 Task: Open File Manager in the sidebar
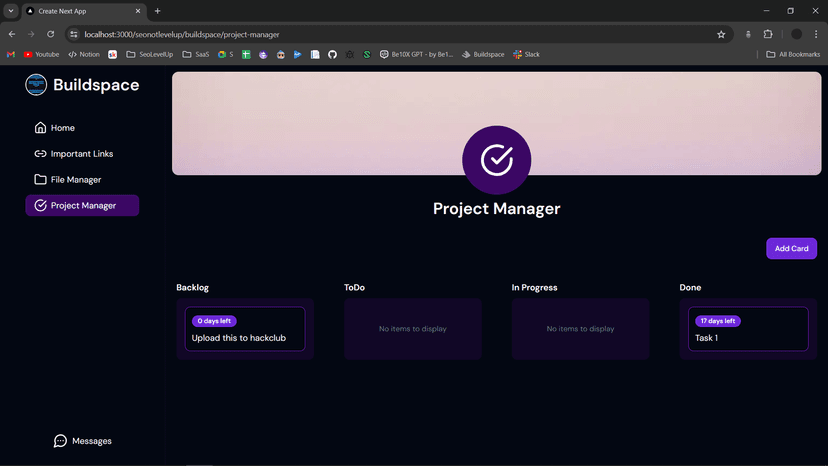pyautogui.click(x=82, y=180)
